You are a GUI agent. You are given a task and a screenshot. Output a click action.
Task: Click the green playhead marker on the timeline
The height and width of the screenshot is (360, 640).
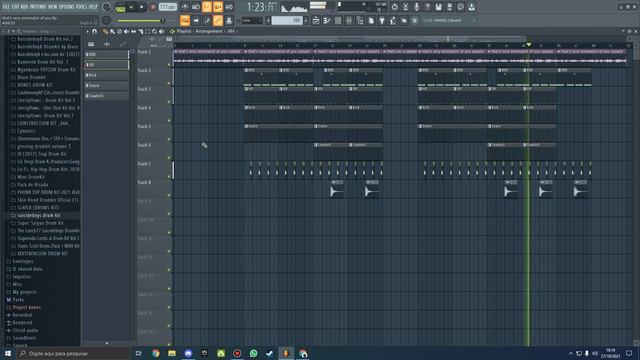click(x=529, y=44)
